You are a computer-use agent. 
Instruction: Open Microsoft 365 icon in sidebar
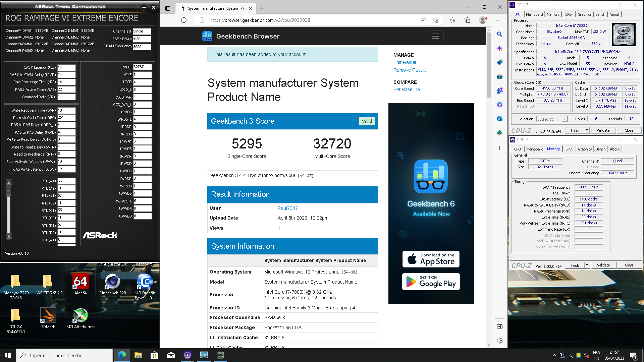tap(500, 105)
